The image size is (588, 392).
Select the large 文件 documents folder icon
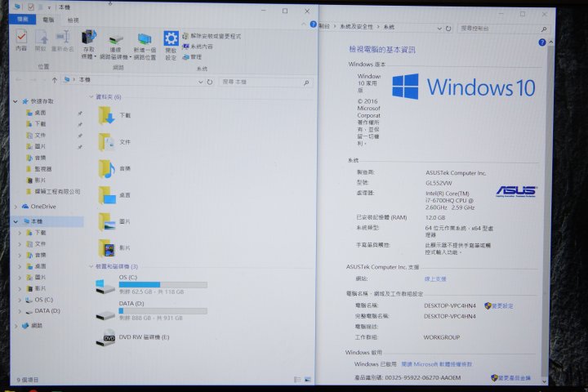coord(106,142)
